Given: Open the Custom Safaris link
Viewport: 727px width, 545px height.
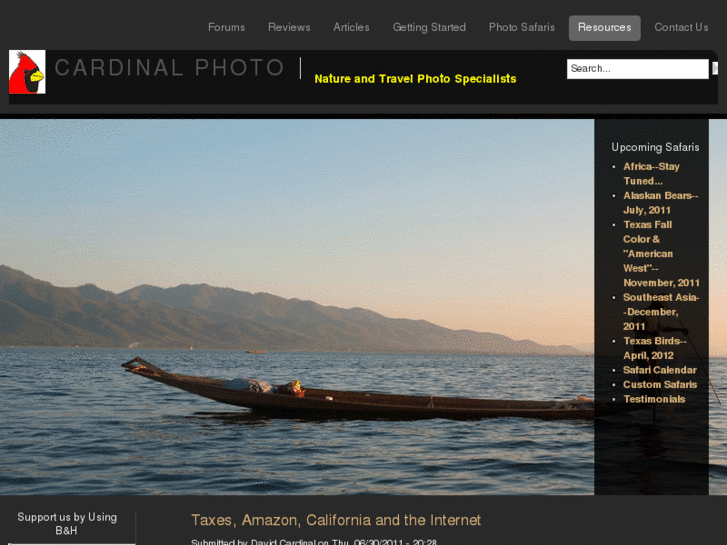Looking at the screenshot, I should tap(660, 385).
